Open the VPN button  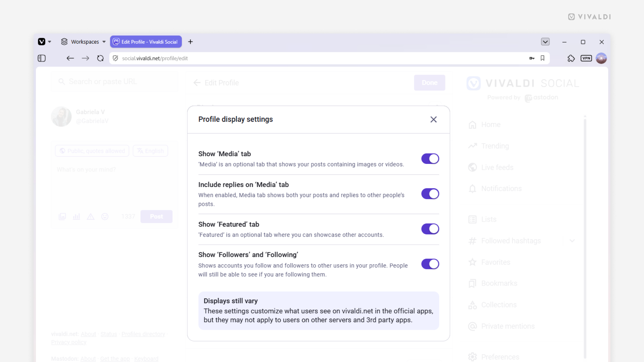586,58
